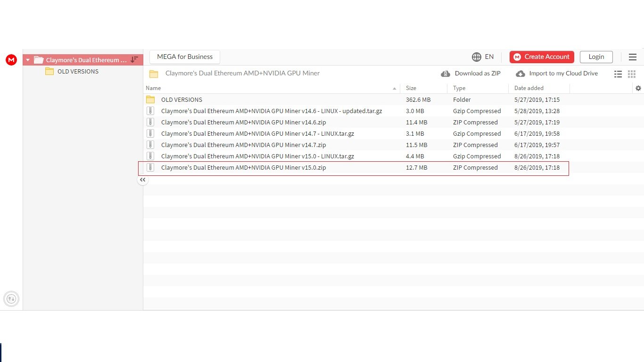This screenshot has width=644, height=362.
Task: Click the breadcrumb folder icon
Action: 153,74
